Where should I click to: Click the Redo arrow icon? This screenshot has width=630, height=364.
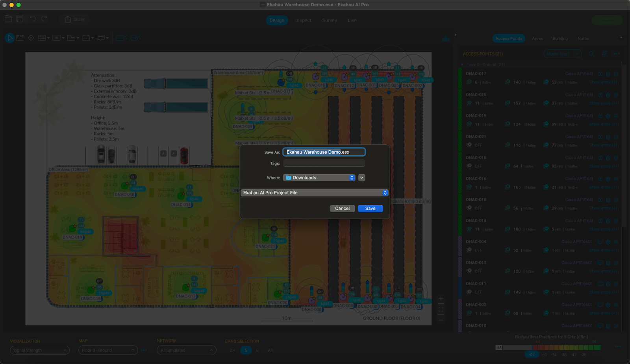point(44,19)
